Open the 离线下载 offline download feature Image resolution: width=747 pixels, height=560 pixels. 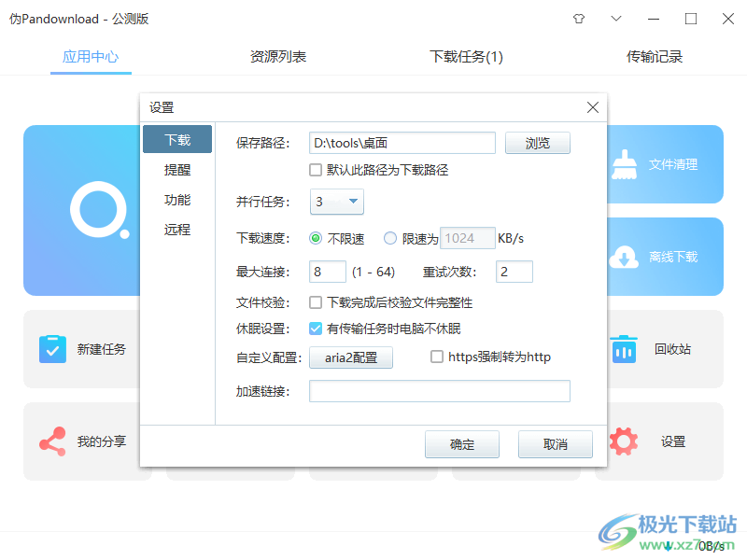(x=674, y=257)
